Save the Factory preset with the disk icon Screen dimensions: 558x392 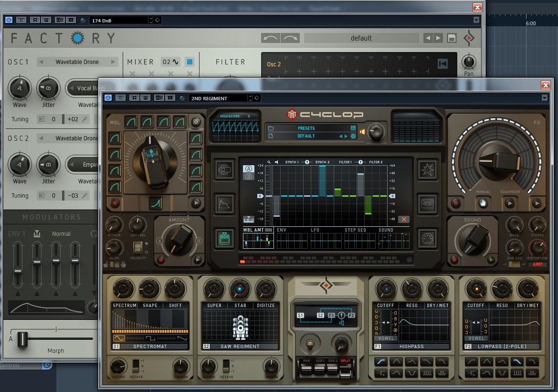click(x=452, y=38)
